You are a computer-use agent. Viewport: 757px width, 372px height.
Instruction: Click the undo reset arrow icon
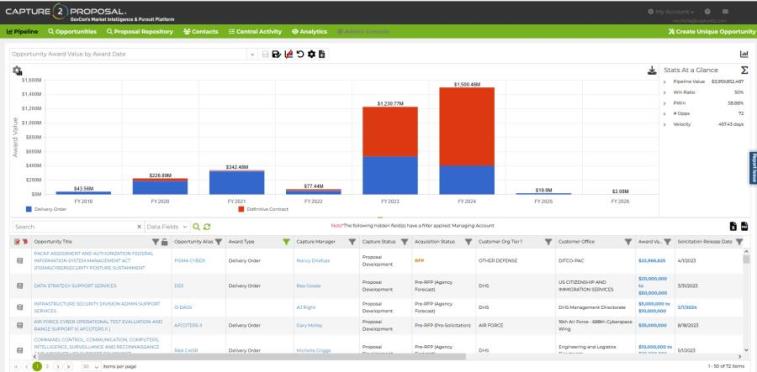point(300,55)
